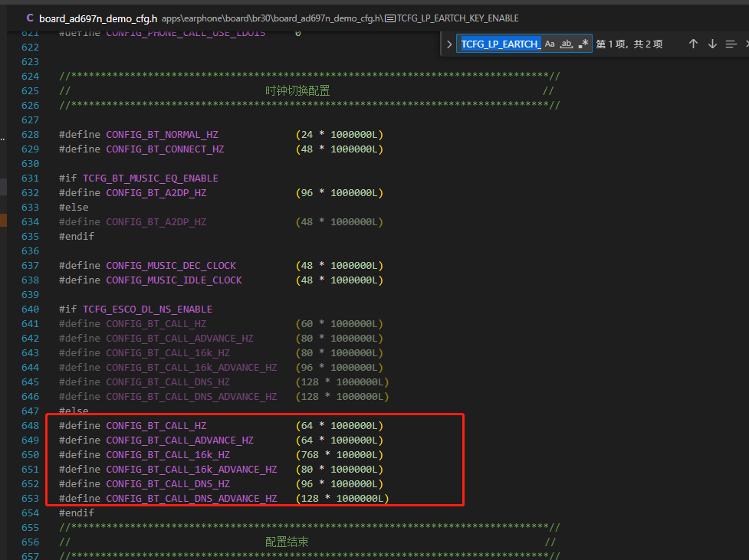This screenshot has height=560, width=749.
Task: Enable match case in find widget
Action: [550, 44]
